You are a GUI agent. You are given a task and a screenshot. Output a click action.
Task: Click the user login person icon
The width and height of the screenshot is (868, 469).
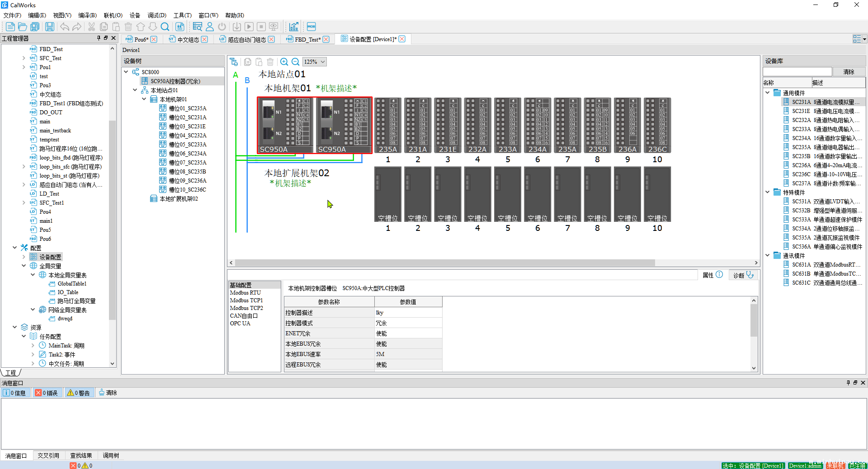coord(209,27)
